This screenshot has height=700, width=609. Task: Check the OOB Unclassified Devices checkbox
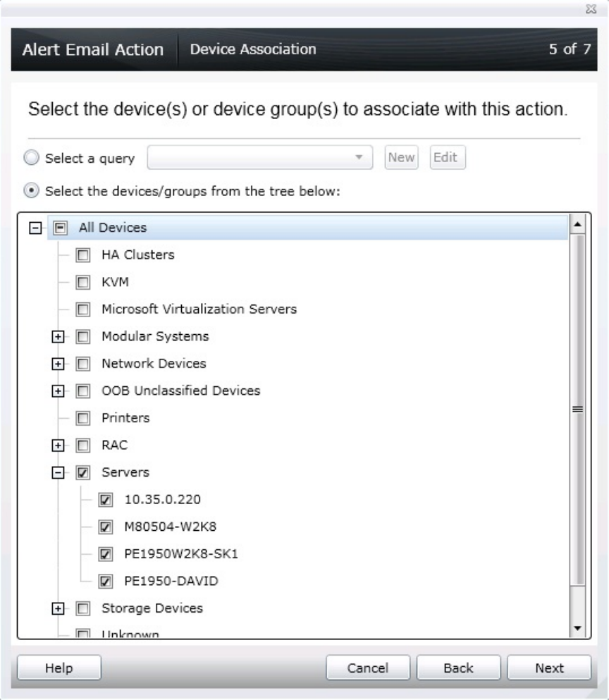[82, 391]
